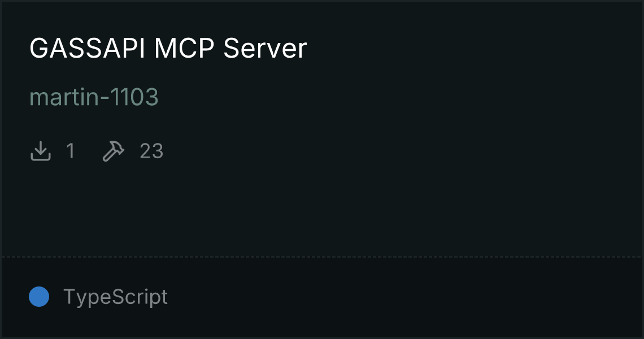This screenshot has width=644, height=339.
Task: Click the hammer tools icon
Action: click(113, 151)
